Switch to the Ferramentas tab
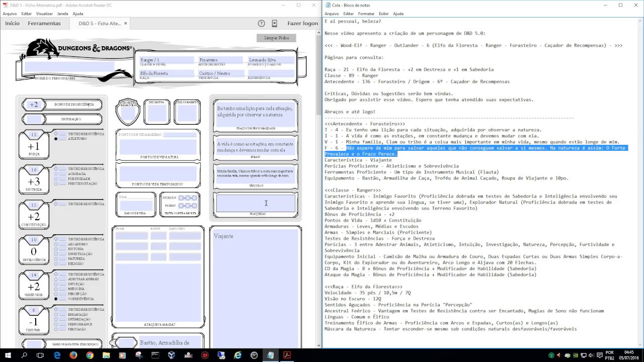 point(44,23)
